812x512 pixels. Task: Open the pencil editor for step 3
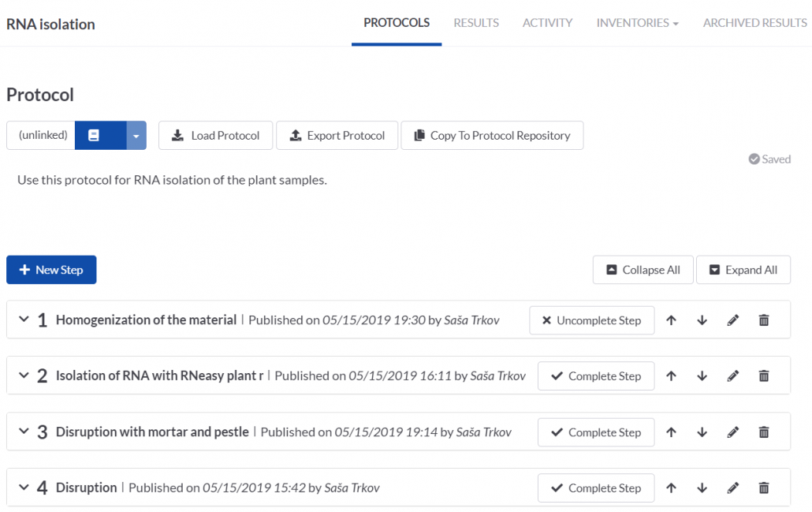click(x=732, y=432)
